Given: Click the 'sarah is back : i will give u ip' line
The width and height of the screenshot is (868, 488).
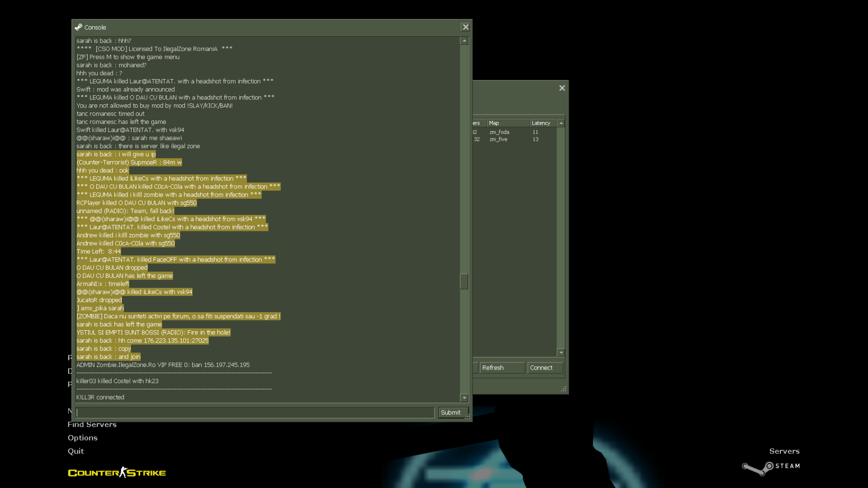Looking at the screenshot, I should tap(116, 154).
